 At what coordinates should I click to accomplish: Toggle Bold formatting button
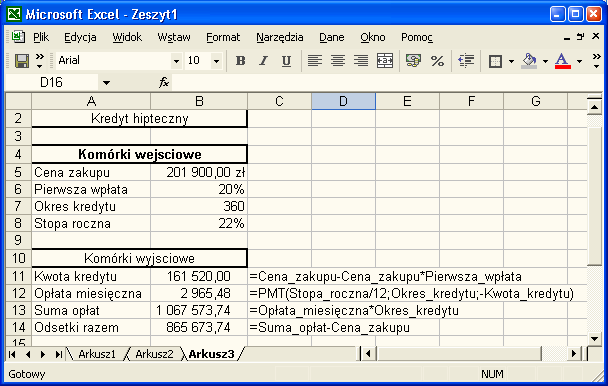[x=240, y=61]
